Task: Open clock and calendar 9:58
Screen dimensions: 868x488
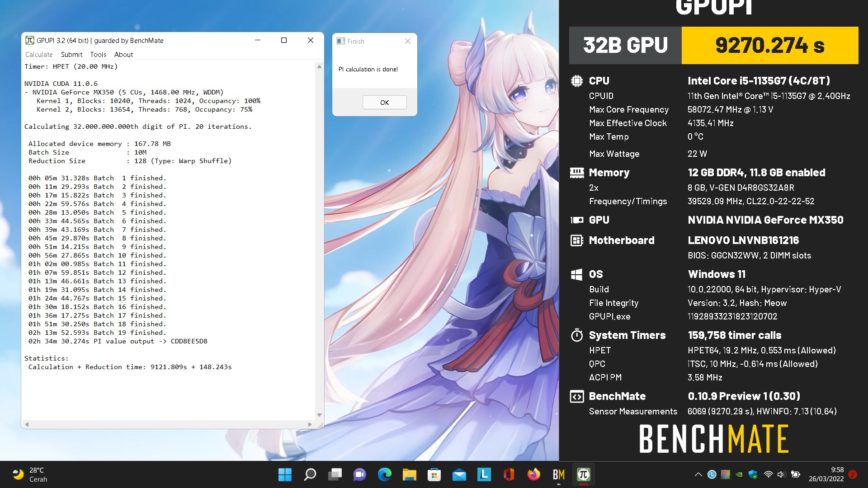Action: pos(826,474)
